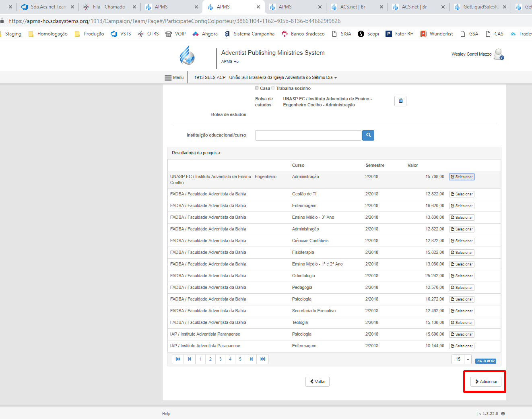Select the FADBA Psicologia course
The image size is (532, 419).
pos(462,299)
